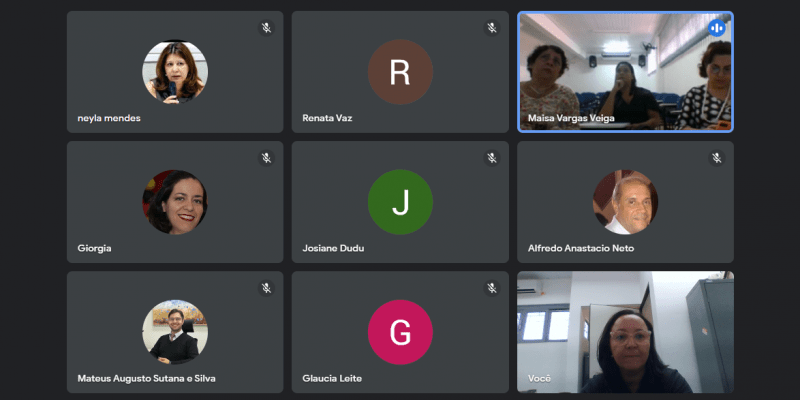Select neyla mendes profile photo
Viewport: 800px width, 400px height.
[175, 72]
